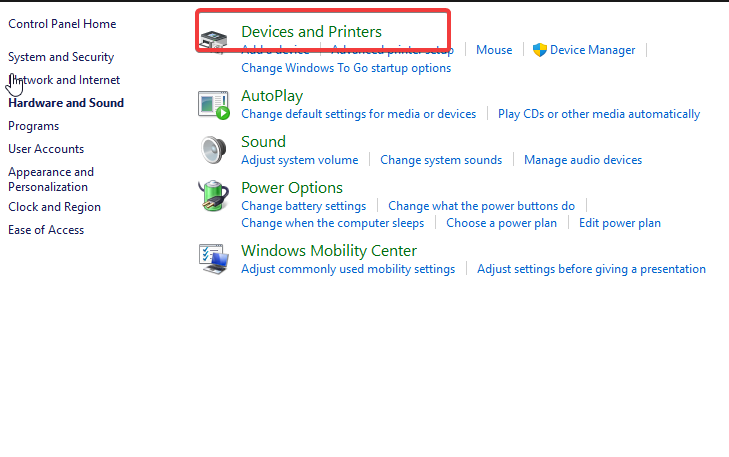
Task: Change when the computer sleeps
Action: pos(332,223)
